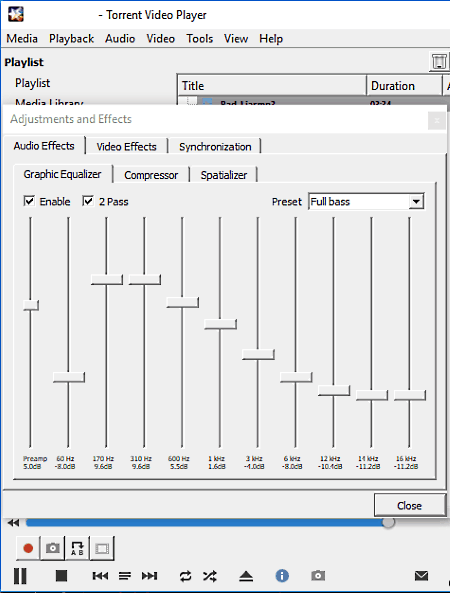
Task: Sort playlist by Duration column header
Action: [404, 85]
